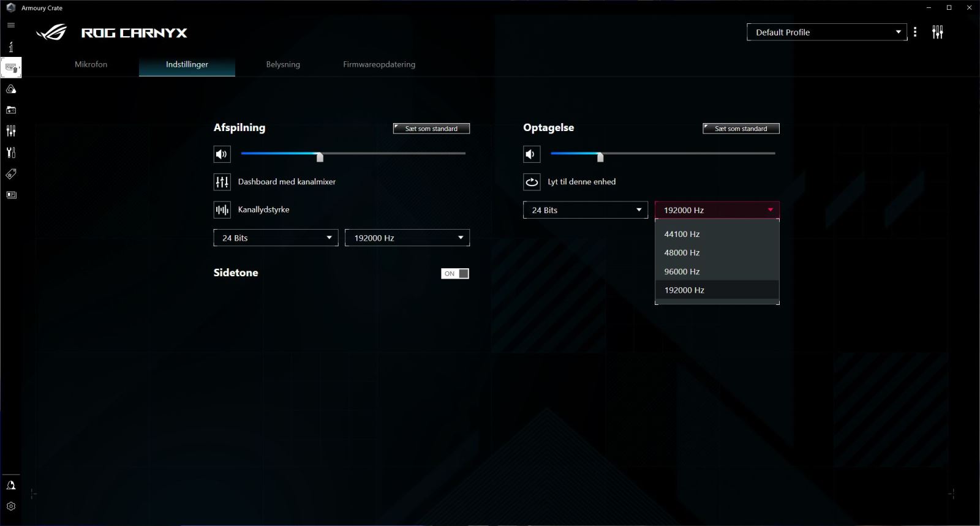Viewport: 980px width, 526px height.
Task: Open the Afspilning 192000 Hz dropdown
Action: click(x=407, y=238)
